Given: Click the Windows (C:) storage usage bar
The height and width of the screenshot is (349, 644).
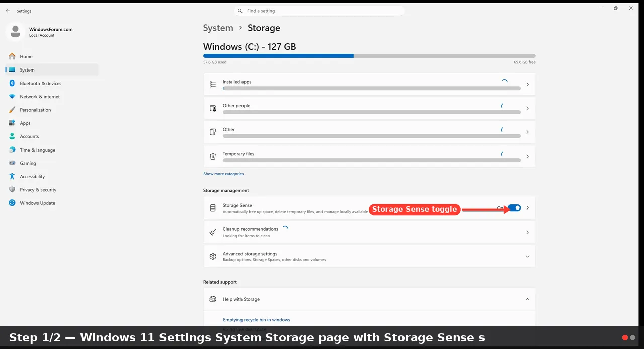Looking at the screenshot, I should (369, 56).
